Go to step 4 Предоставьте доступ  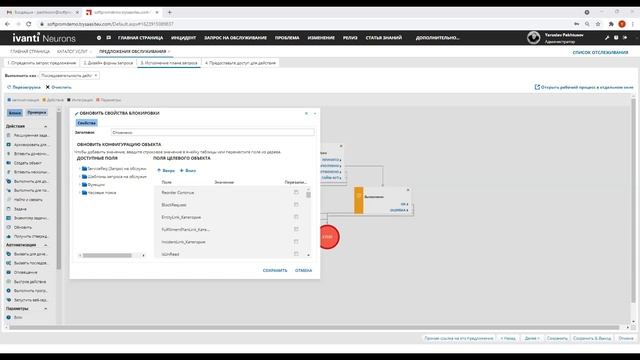(x=240, y=63)
